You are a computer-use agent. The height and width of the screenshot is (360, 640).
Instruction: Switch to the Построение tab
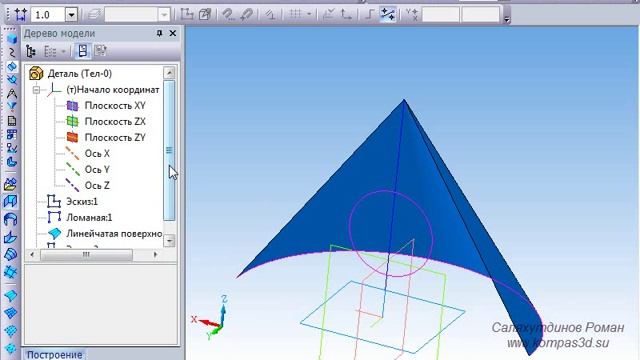(55, 355)
